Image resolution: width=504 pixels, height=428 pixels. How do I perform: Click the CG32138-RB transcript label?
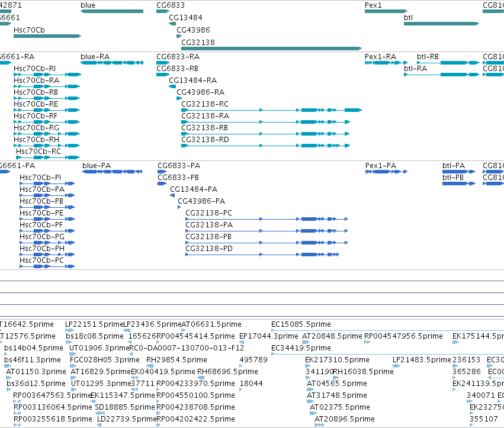205,128
